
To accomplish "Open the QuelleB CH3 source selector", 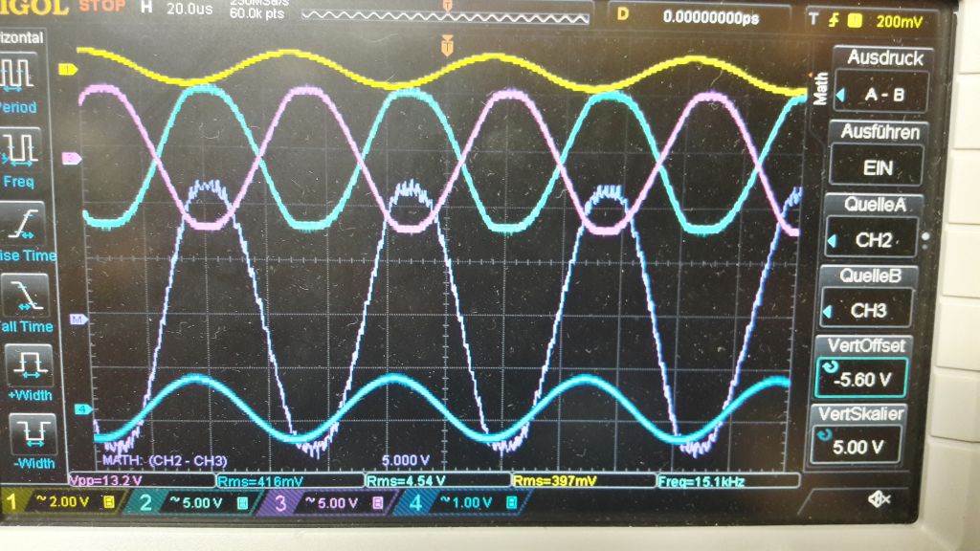I will click(x=867, y=311).
